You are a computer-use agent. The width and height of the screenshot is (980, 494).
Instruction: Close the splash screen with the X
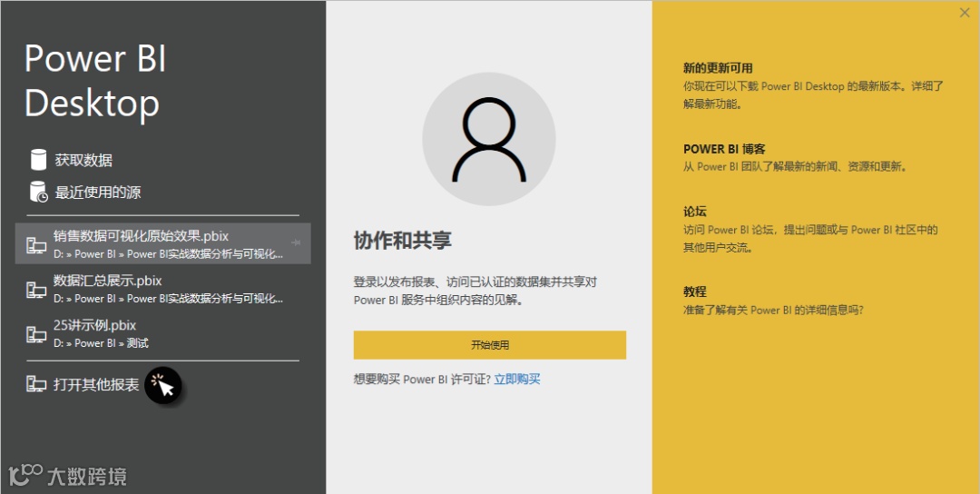tap(965, 12)
